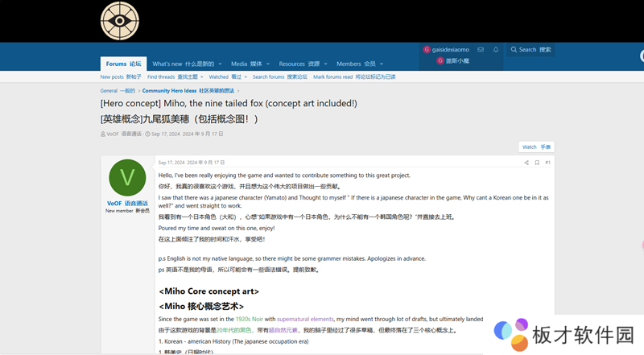Image resolution: width=644 pixels, height=355 pixels.
Task: Click Mark forums read link
Action: coord(354,77)
